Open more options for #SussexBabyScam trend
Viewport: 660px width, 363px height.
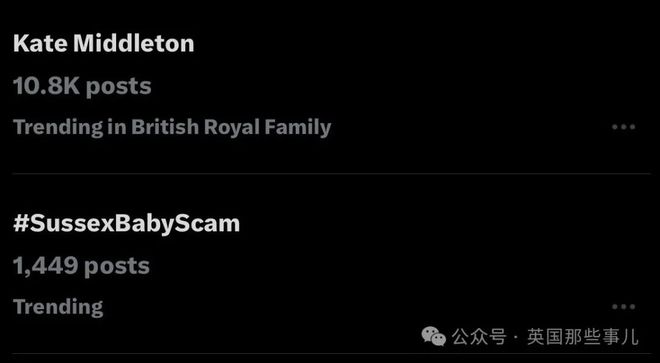click(x=623, y=307)
